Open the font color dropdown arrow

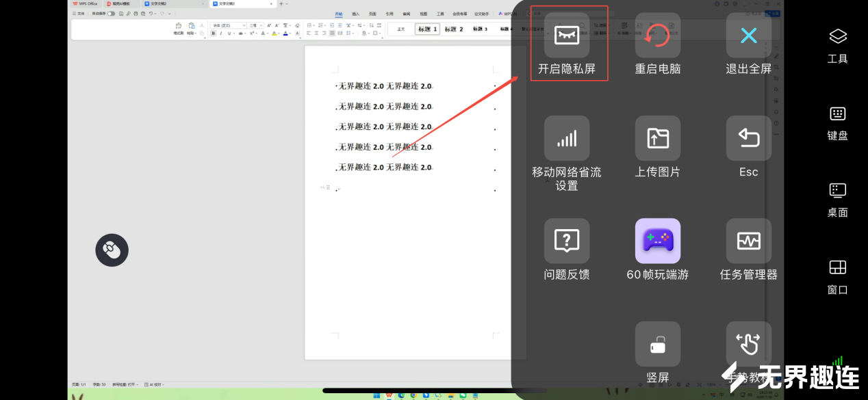click(290, 34)
